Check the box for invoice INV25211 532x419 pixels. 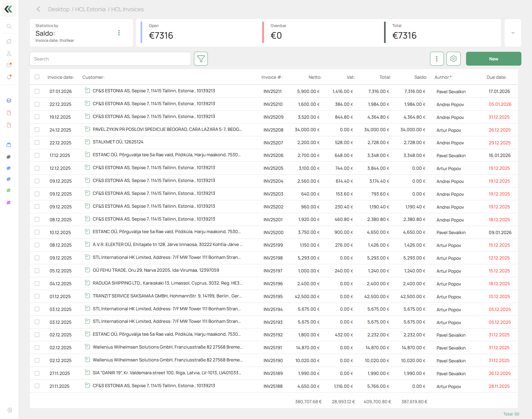click(x=37, y=91)
